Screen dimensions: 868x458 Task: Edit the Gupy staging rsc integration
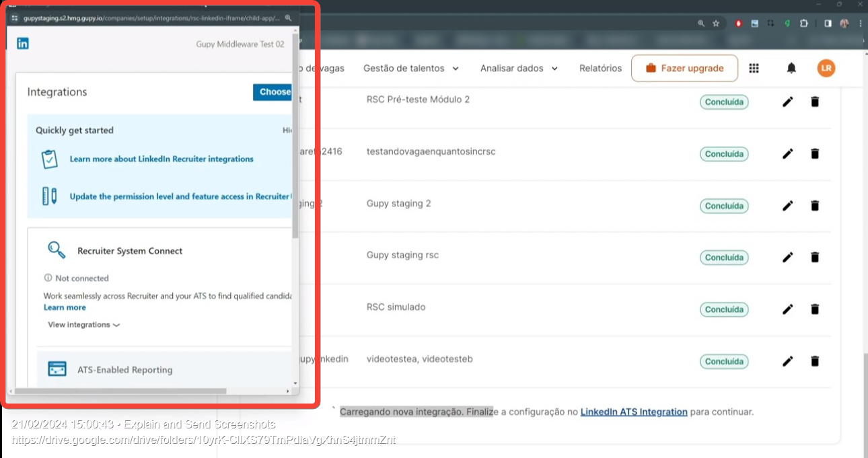[x=788, y=257]
